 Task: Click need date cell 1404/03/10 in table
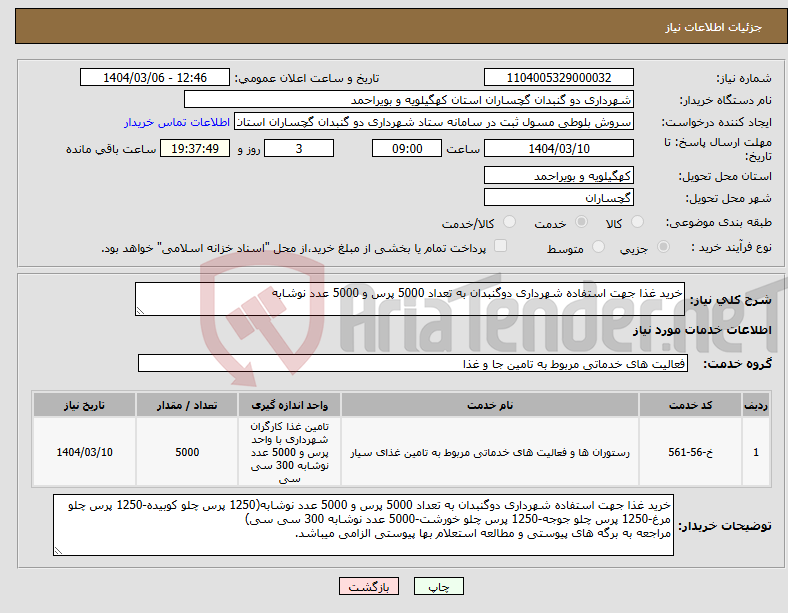84,452
